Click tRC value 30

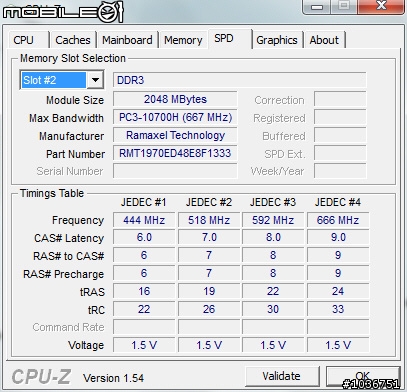273,309
